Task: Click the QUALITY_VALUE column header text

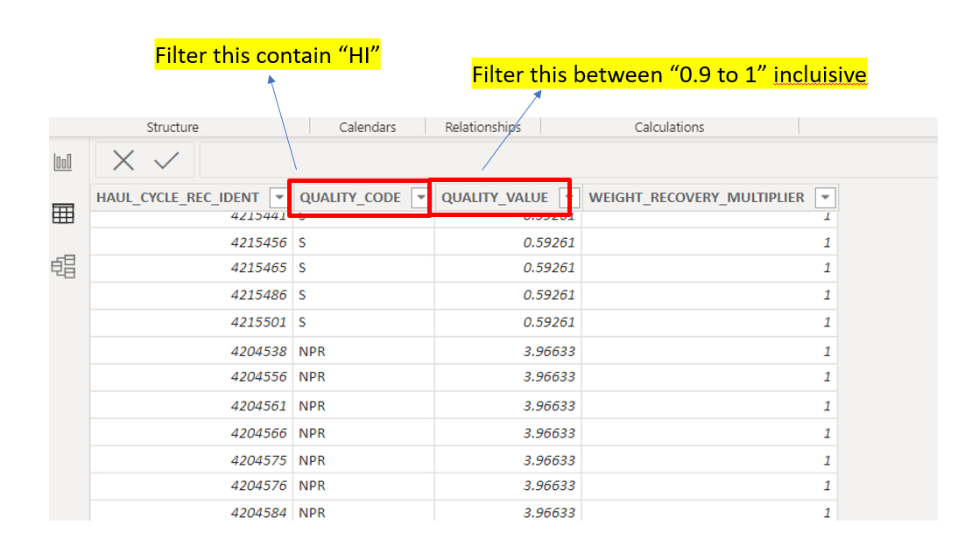Action: click(494, 198)
